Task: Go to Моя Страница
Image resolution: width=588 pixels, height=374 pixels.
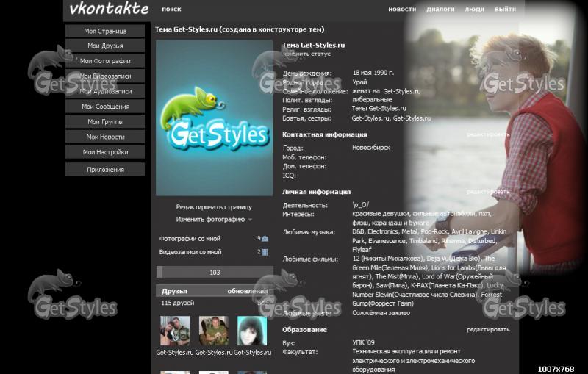Action: [105, 31]
